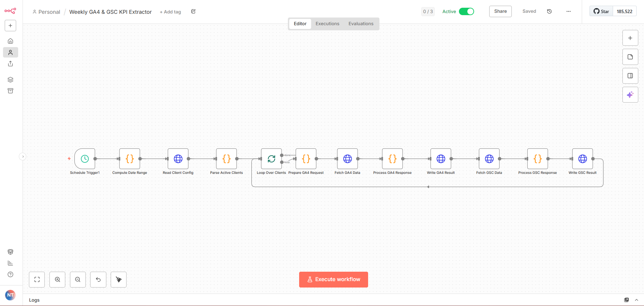This screenshot has height=306, width=644.
Task: Select the Read Client Config HTTP node
Action: coord(178,159)
